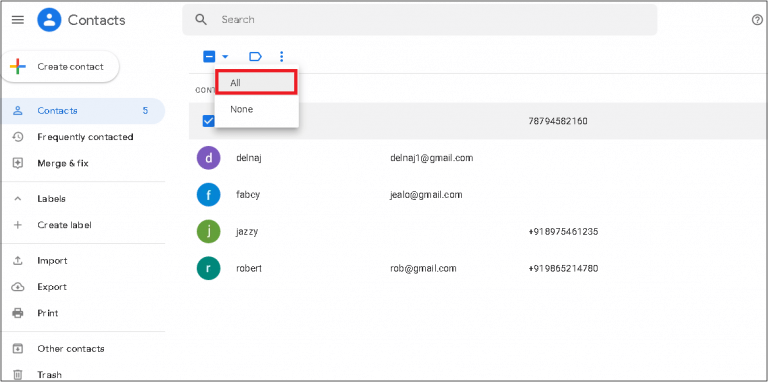The height and width of the screenshot is (382, 768).
Task: Click fabcy's blue avatar
Action: point(209,195)
